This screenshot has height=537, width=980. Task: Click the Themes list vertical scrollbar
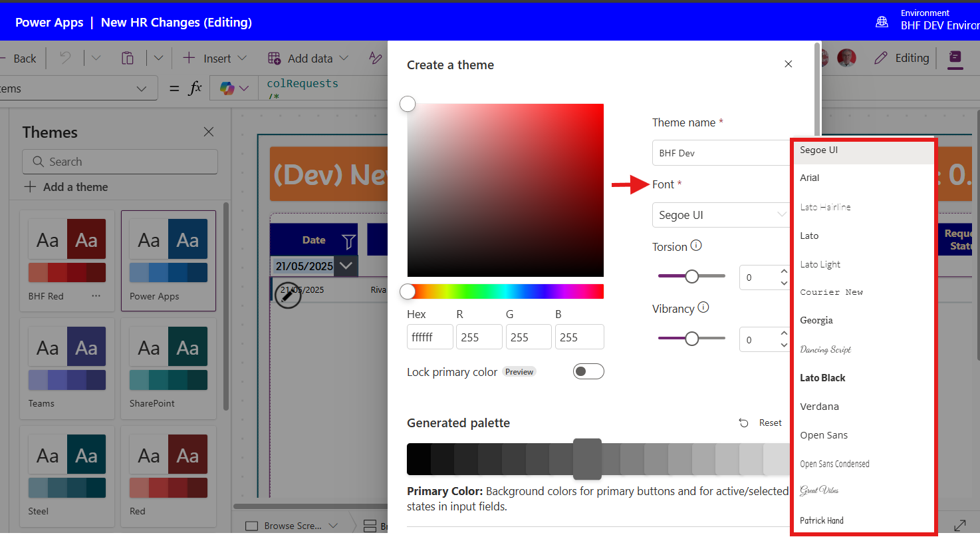(x=226, y=306)
